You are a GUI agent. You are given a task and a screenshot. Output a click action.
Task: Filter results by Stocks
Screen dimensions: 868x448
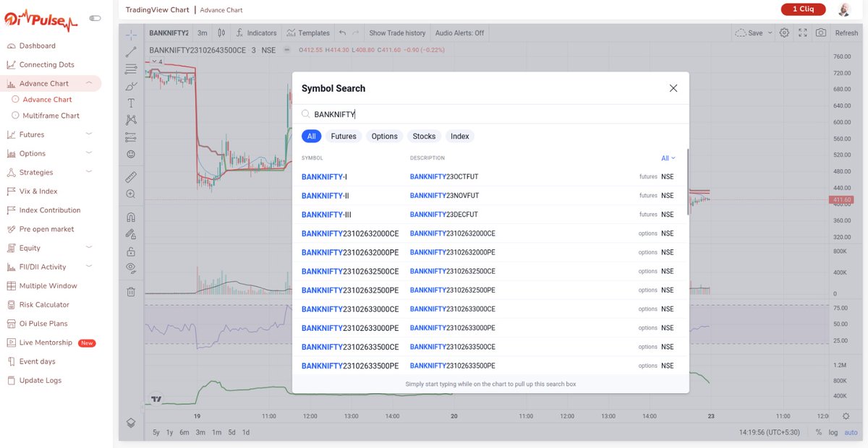[x=424, y=136]
